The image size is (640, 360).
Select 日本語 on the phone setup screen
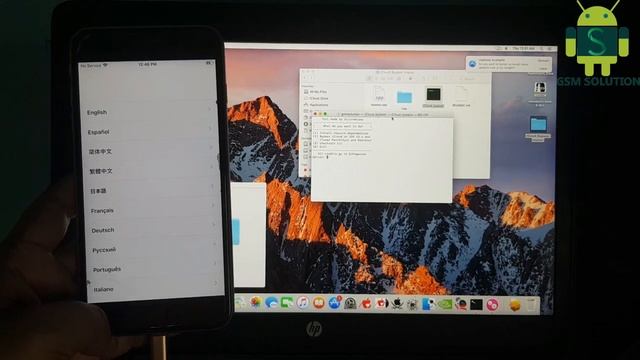coord(98,191)
